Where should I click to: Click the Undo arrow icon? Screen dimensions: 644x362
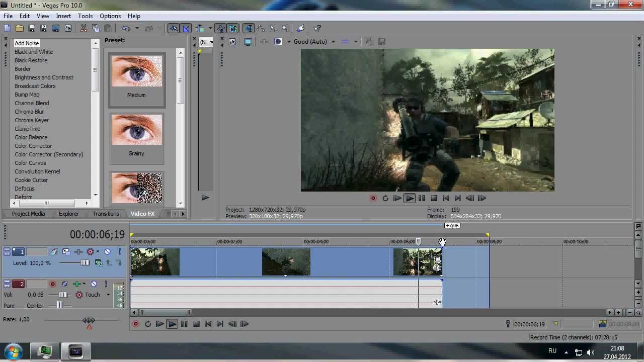click(x=126, y=29)
